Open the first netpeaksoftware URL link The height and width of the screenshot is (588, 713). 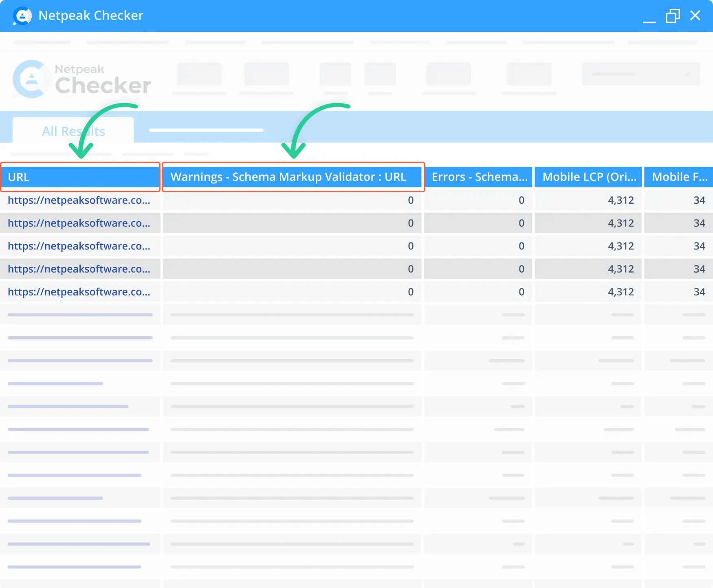[79, 200]
